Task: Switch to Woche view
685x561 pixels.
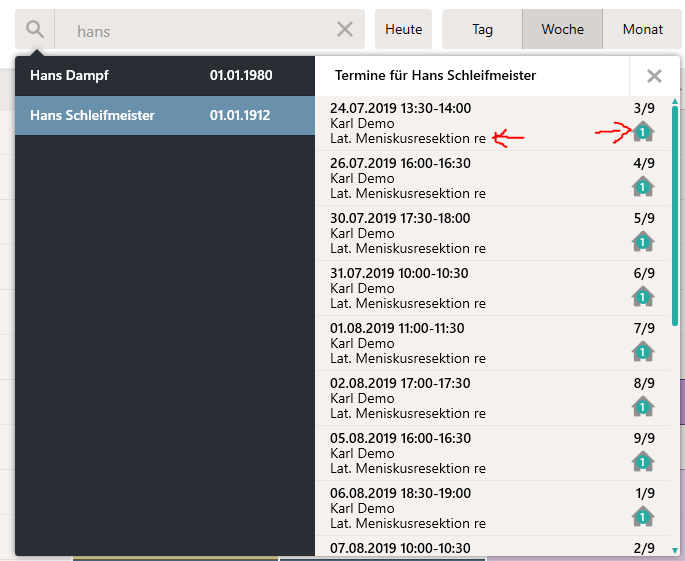Action: pos(563,29)
